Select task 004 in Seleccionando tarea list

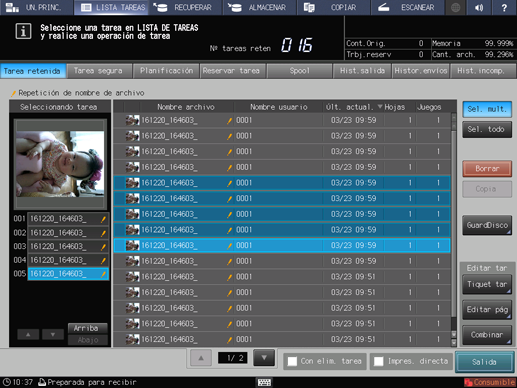(x=68, y=260)
